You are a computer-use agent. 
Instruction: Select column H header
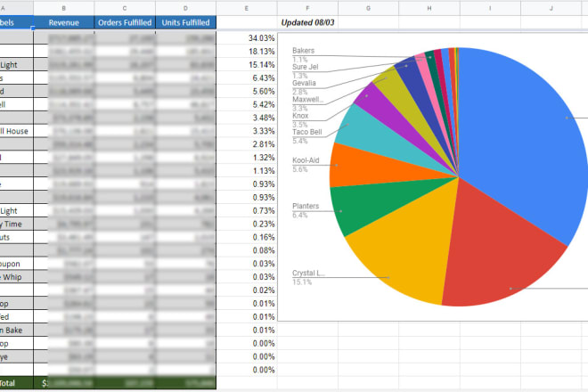(429, 8)
